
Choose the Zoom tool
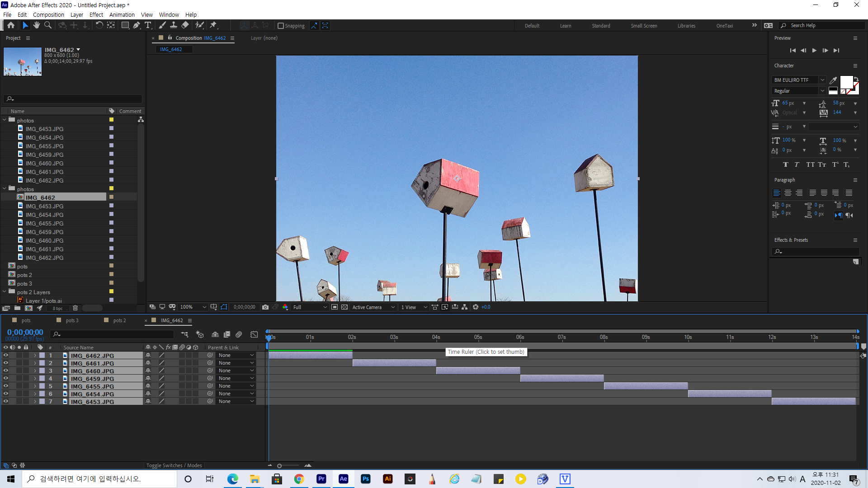[48, 25]
